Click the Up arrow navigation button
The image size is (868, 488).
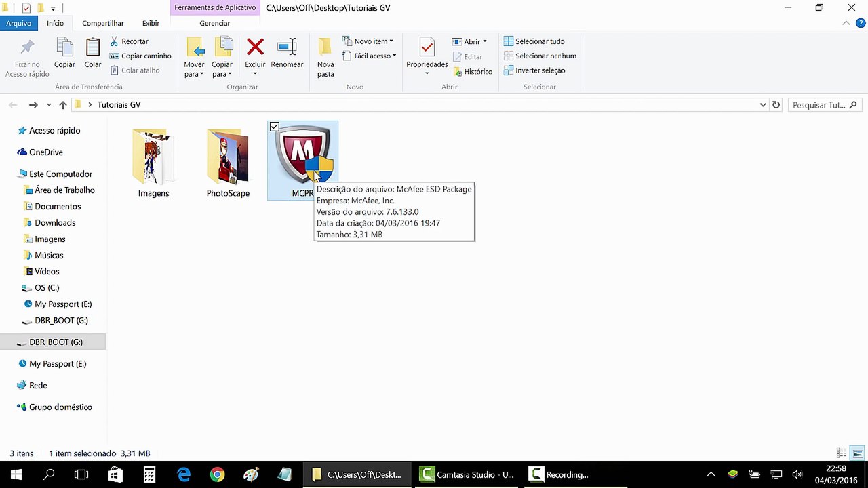63,105
